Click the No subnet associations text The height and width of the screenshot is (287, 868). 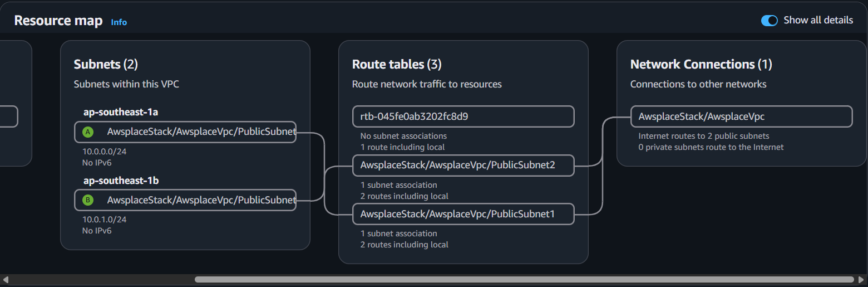[x=403, y=136]
